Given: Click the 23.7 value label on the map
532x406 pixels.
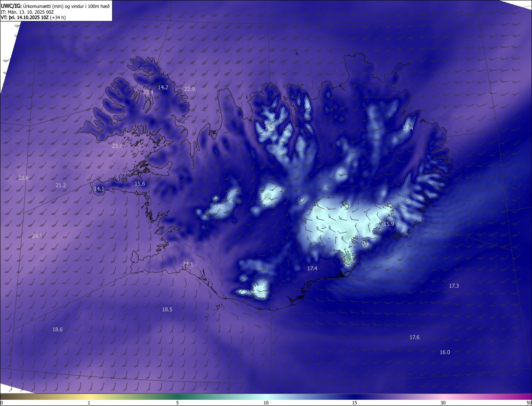Looking at the screenshot, I should (x=117, y=146).
